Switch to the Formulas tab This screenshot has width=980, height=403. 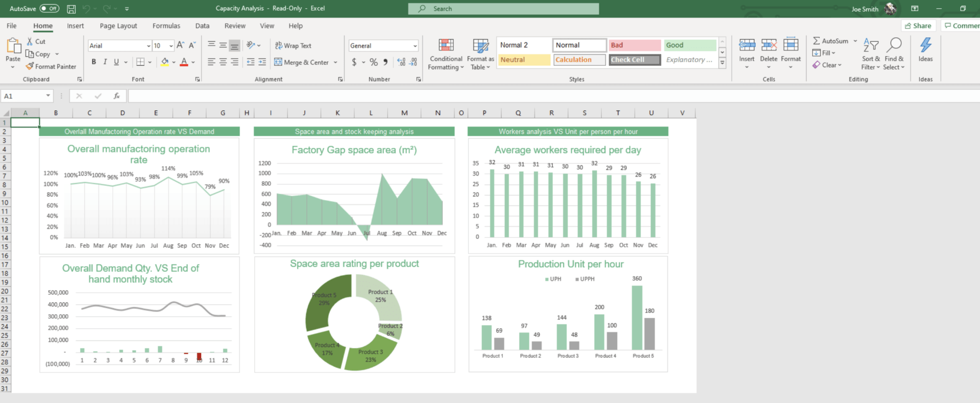pos(166,26)
